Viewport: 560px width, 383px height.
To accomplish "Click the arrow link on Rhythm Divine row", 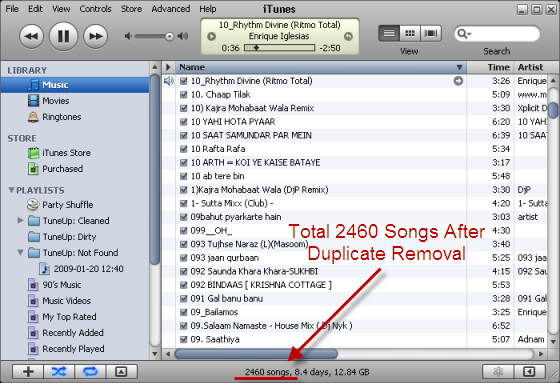I will pos(458,81).
